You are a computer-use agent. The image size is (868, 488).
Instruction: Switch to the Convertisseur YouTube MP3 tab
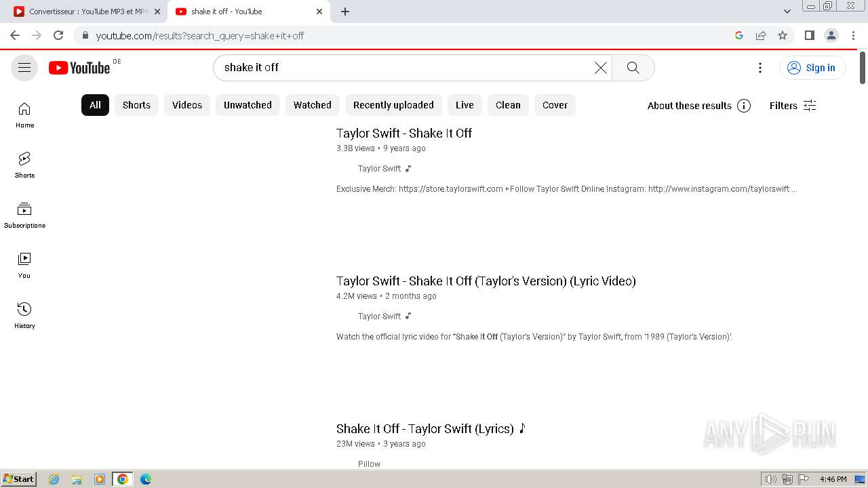point(86,12)
